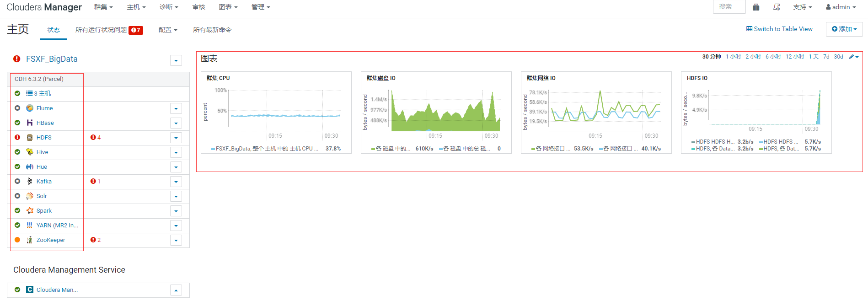
Task: Click the HDFS bad health status icon
Action: pyautogui.click(x=17, y=137)
